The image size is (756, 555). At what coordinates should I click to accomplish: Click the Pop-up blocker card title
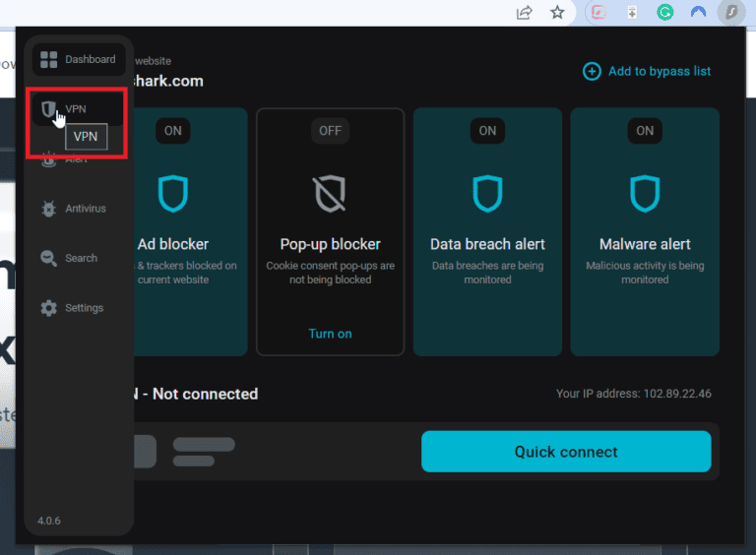[331, 244]
